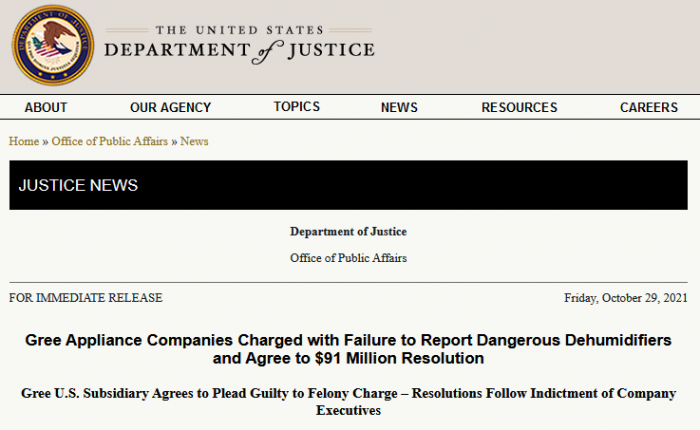The height and width of the screenshot is (430, 700).
Task: Click the bold 'Department of Justice' byline
Action: click(x=348, y=232)
